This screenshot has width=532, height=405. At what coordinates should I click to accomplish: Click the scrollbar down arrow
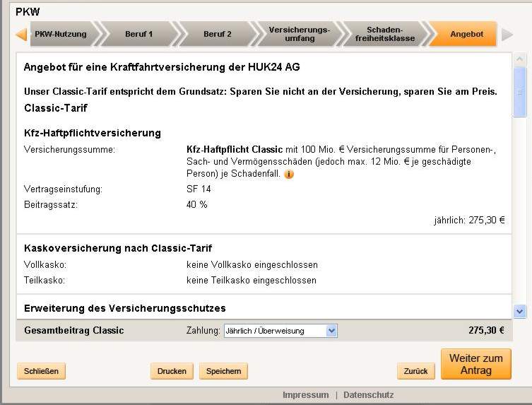click(x=520, y=311)
